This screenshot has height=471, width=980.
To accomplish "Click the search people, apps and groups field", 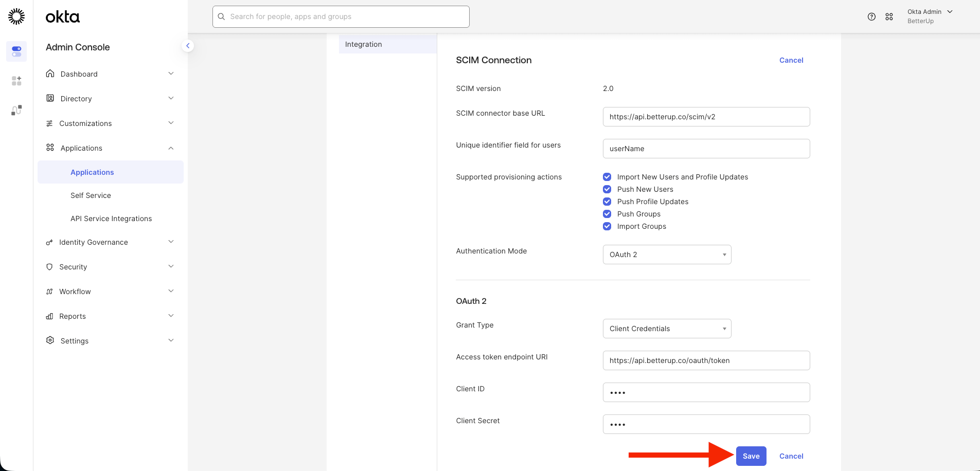I will tap(341, 16).
